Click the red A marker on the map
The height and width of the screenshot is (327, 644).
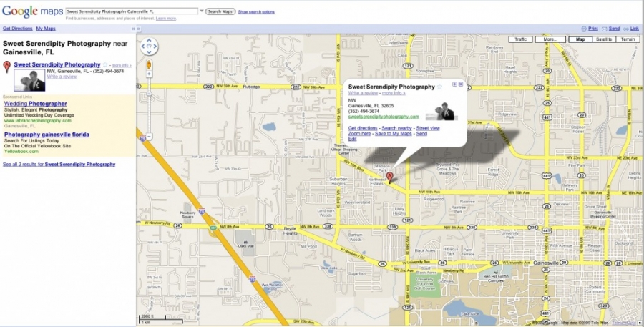[x=390, y=177]
